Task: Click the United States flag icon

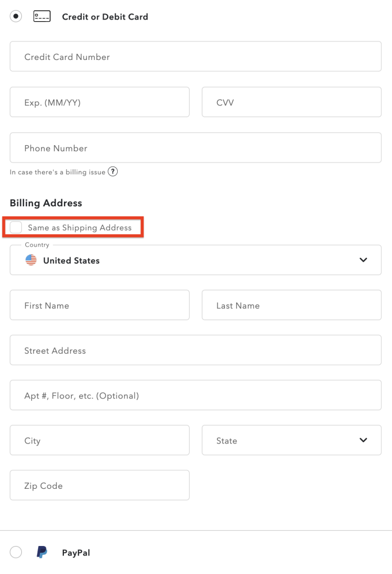Action: [31, 260]
